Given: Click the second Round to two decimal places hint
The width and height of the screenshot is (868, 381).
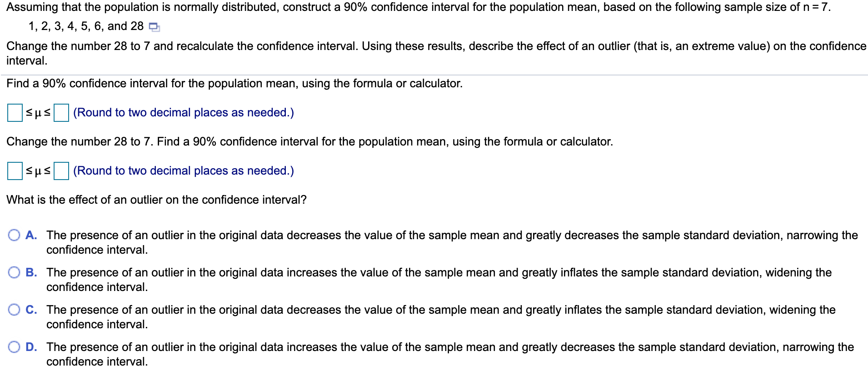Looking at the screenshot, I should [182, 170].
